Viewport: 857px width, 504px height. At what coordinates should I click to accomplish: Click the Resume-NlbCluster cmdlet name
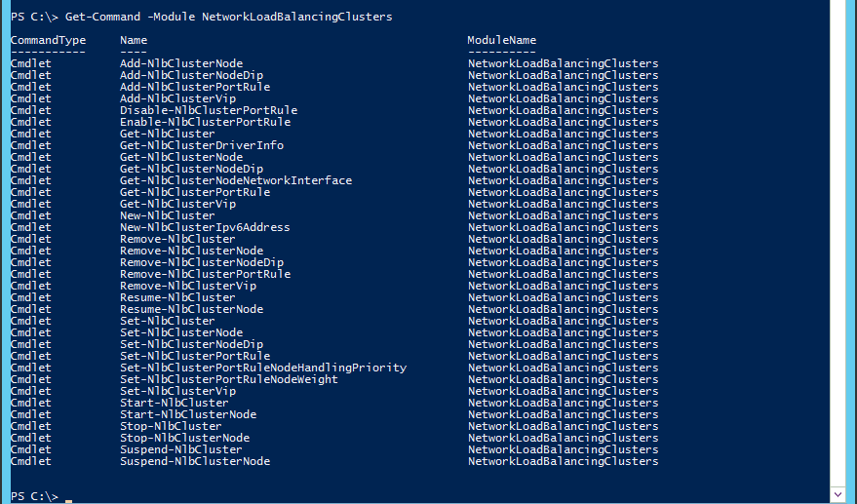[x=177, y=297]
